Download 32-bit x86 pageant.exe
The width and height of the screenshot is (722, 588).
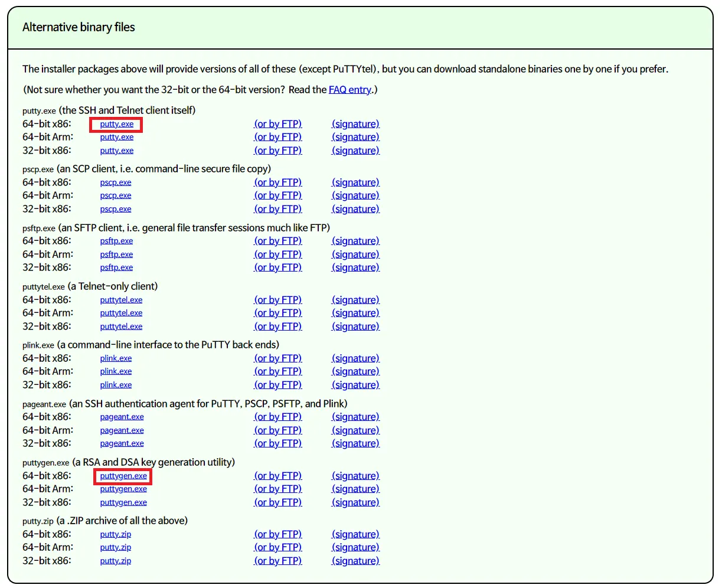pos(122,443)
